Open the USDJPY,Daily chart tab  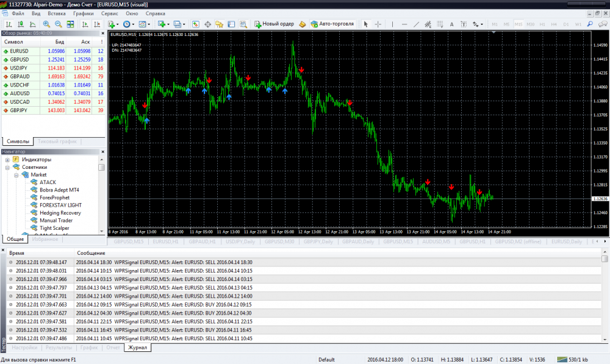240,241
